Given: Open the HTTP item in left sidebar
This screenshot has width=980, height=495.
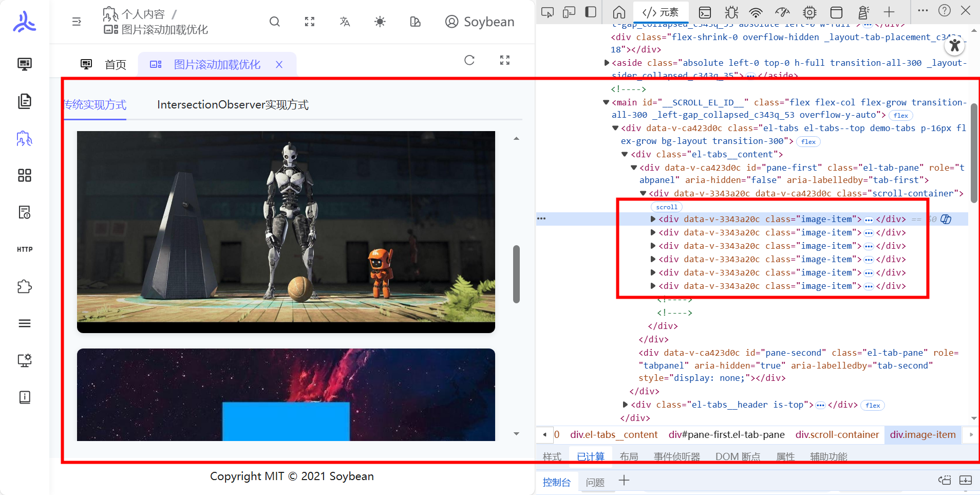Looking at the screenshot, I should (x=25, y=249).
